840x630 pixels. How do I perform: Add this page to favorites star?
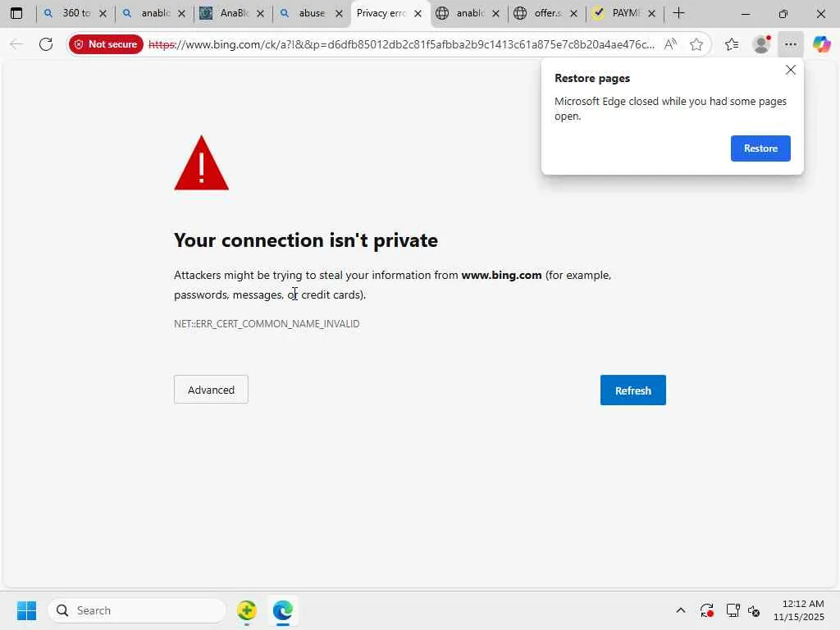click(x=696, y=44)
